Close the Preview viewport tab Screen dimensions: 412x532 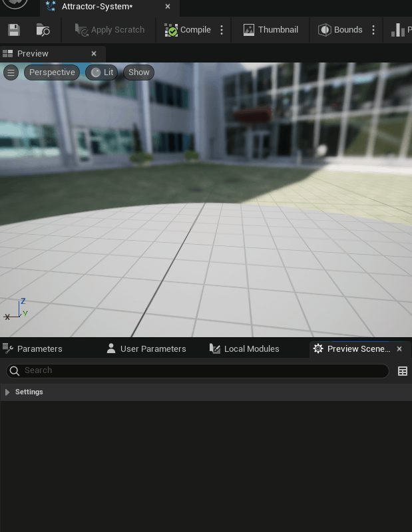point(94,53)
